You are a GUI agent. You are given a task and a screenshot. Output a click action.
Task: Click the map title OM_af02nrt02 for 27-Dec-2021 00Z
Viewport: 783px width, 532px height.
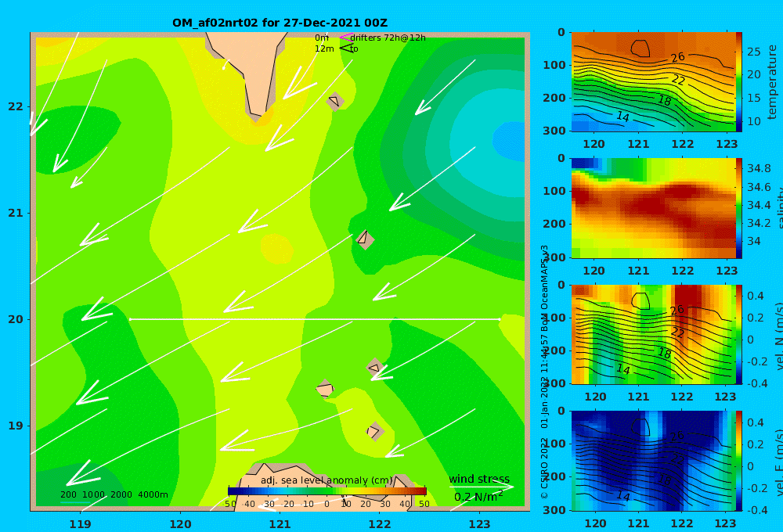tap(280, 23)
